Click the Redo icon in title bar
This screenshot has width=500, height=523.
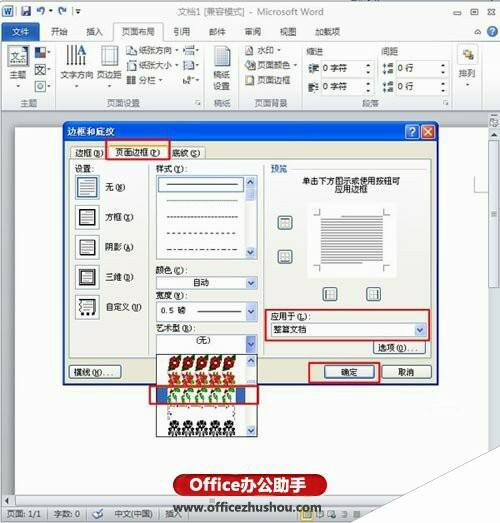pos(62,11)
